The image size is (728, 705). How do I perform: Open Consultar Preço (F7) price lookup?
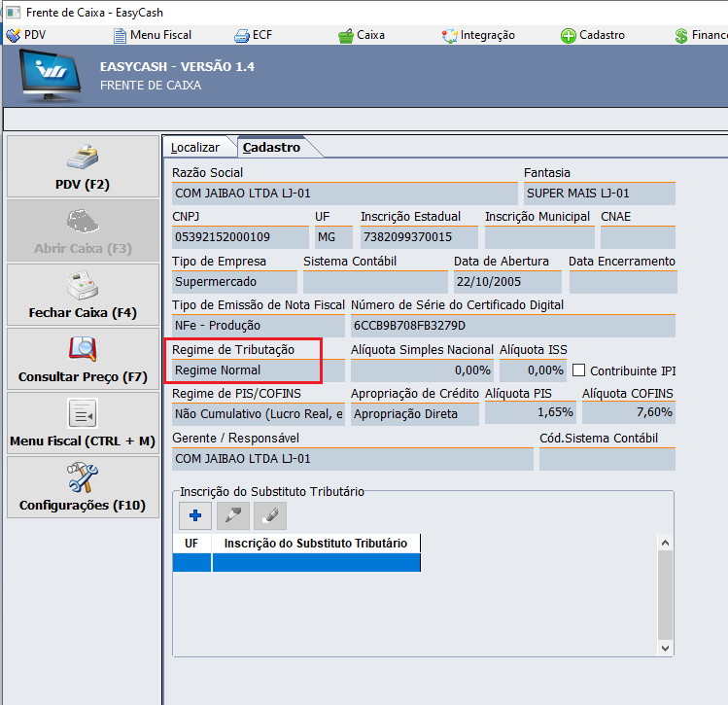[x=82, y=359]
